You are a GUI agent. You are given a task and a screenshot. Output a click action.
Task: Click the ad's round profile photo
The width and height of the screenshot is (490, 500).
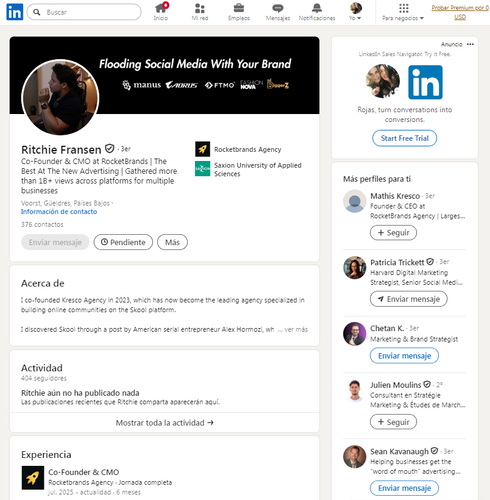coord(383,81)
